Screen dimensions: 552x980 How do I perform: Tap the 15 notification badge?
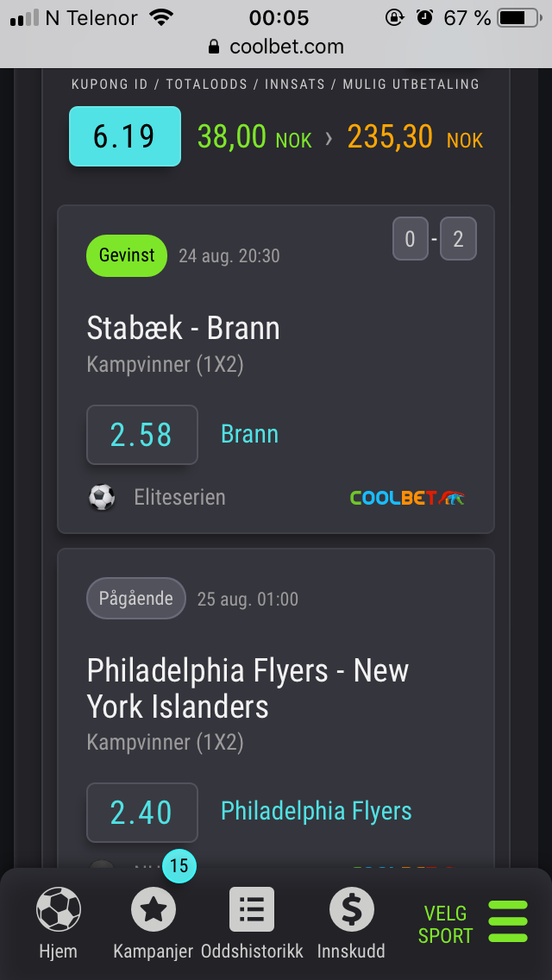[x=179, y=867]
